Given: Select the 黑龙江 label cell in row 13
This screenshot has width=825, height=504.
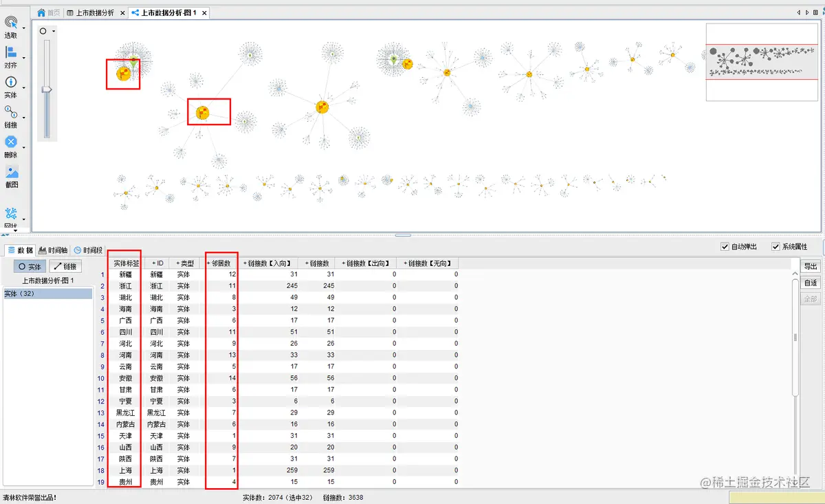Looking at the screenshot, I should click(x=126, y=413).
